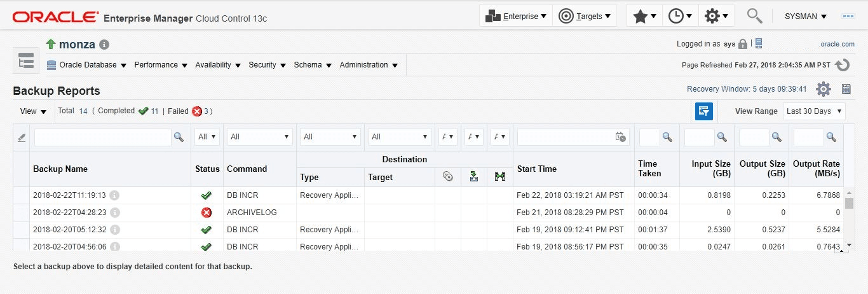Screen dimensions: 868x294
Task: Open the filter dropdown above the disk icon column
Action: (x=448, y=137)
